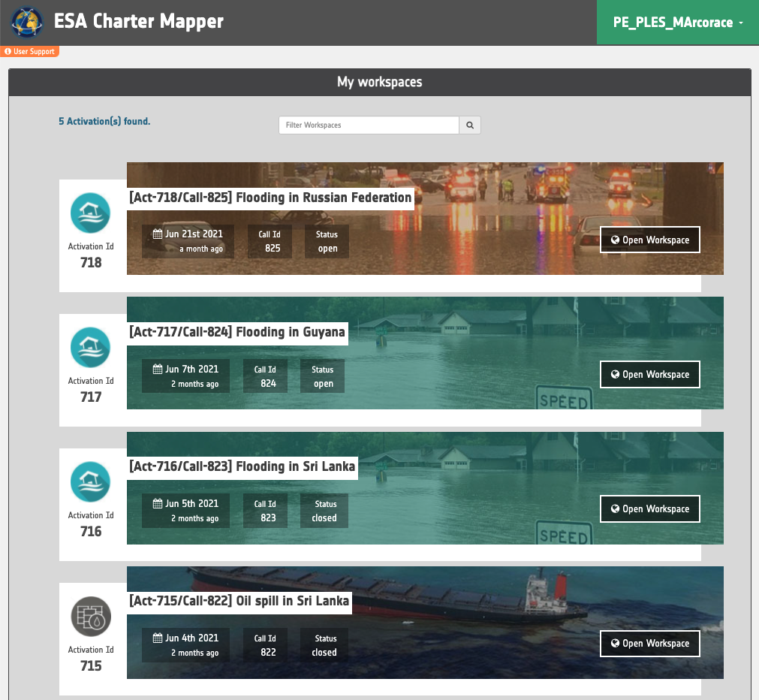Click the calendar icon beside Jun 21st 2021

point(158,234)
